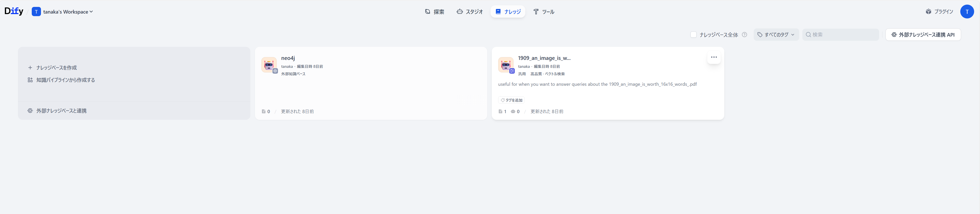Open 外部ナレッジベース連携 API settings
980x214 pixels.
pyautogui.click(x=923, y=35)
